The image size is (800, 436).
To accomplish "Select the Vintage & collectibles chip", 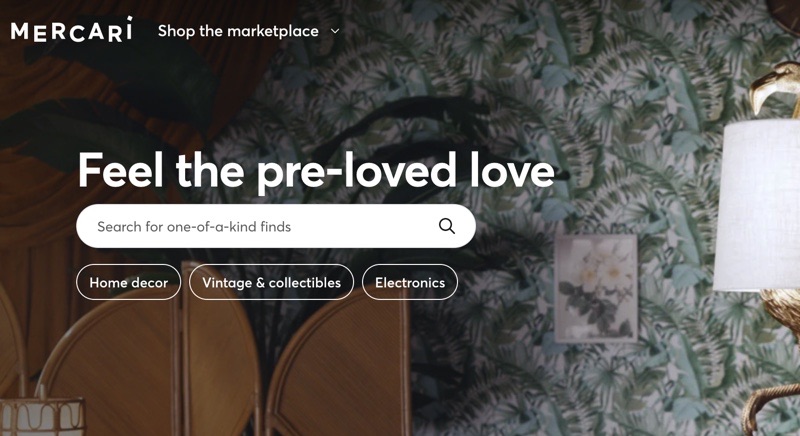I will tap(271, 282).
